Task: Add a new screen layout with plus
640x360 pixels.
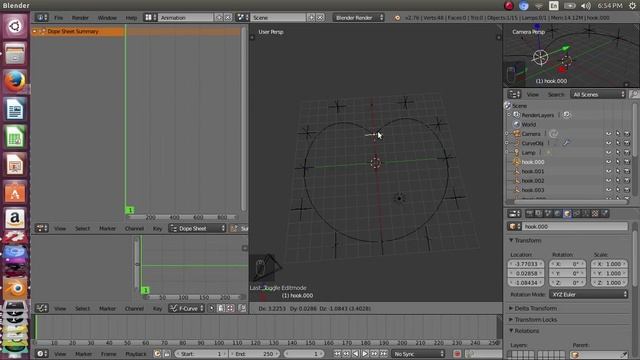Action: coord(219,18)
